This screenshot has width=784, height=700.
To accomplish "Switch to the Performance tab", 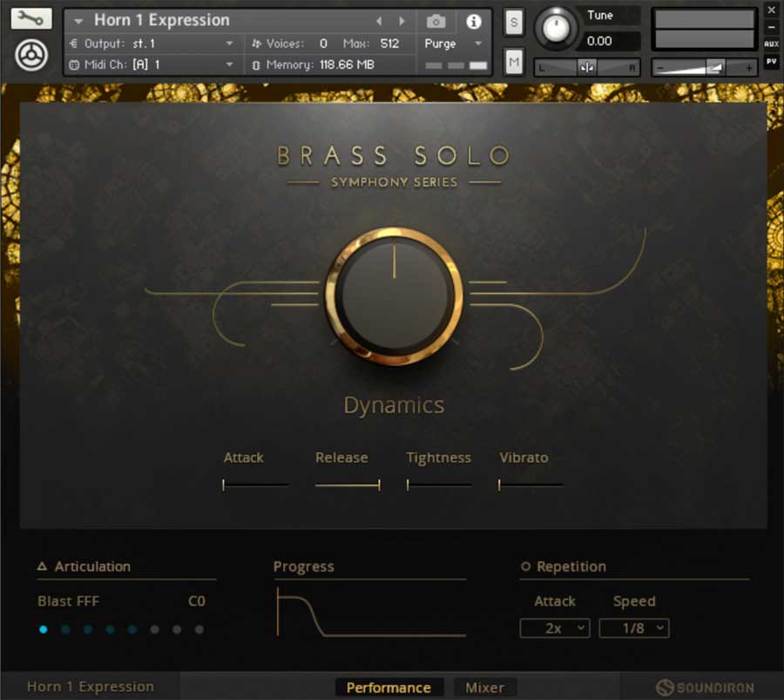I will tap(389, 688).
